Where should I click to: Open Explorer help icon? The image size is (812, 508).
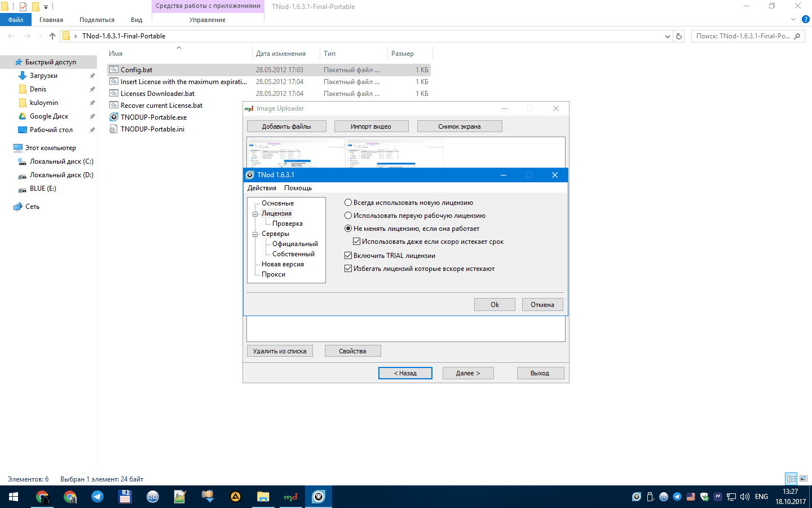pos(806,19)
